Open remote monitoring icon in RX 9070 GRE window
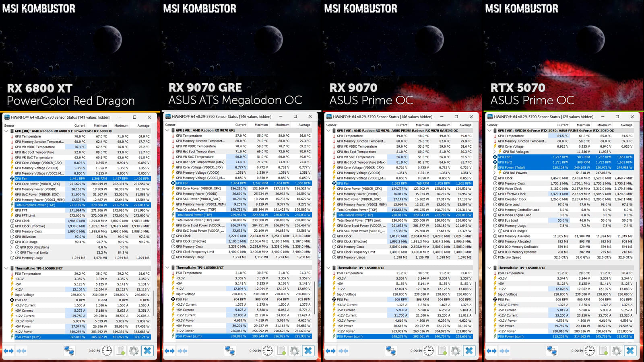This screenshot has height=362, width=644. coord(230,351)
